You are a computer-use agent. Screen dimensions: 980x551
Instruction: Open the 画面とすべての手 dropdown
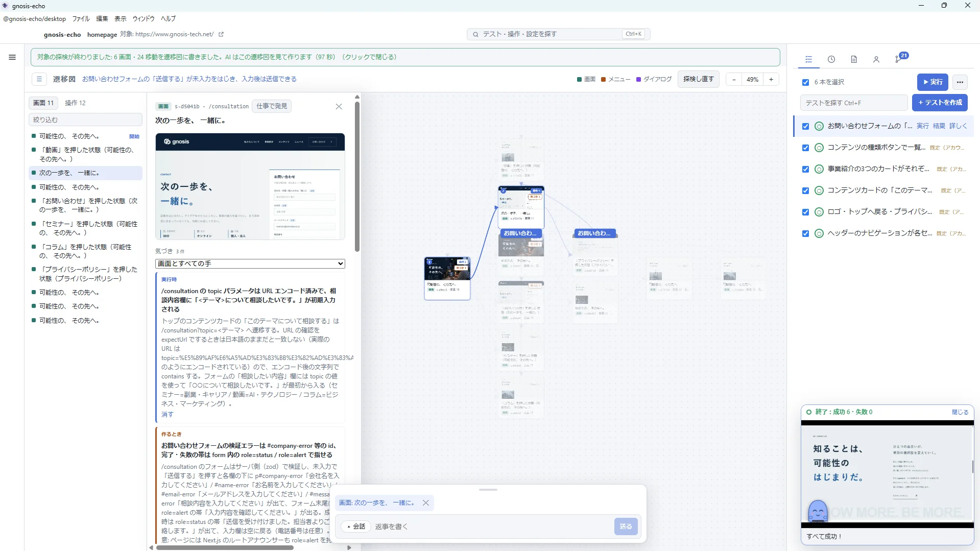pyautogui.click(x=250, y=263)
